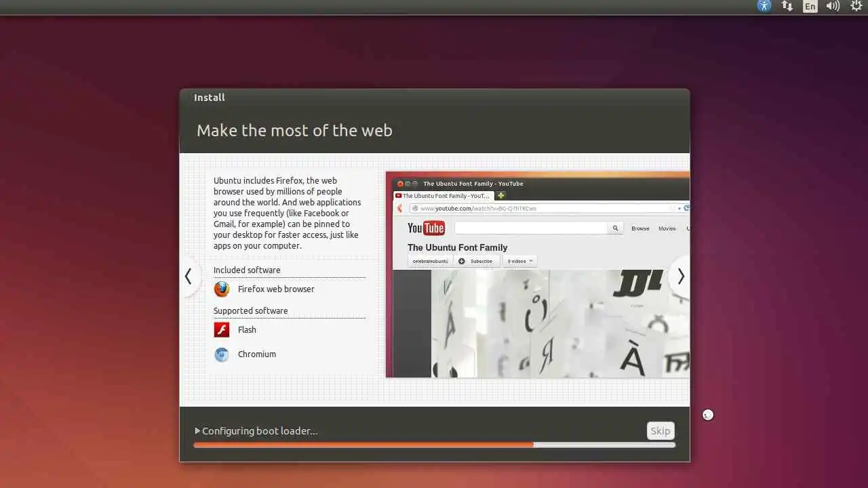Click the green new tab plus icon
This screenshot has height=488, width=868.
[501, 196]
